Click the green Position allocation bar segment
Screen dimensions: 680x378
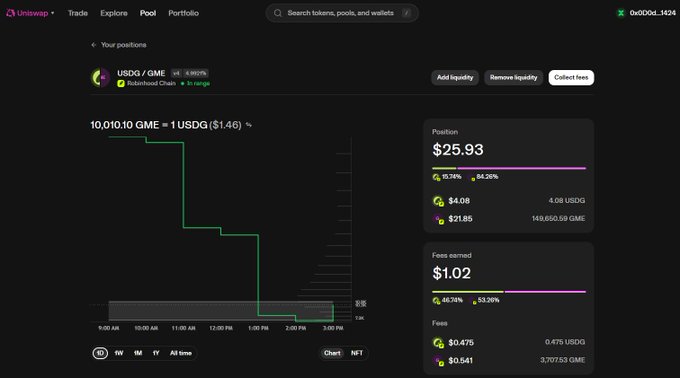[x=444, y=168]
